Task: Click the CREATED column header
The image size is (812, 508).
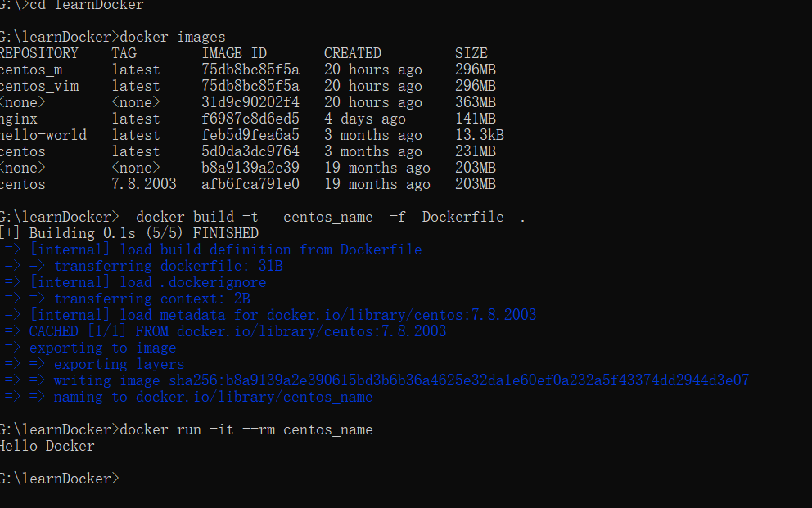Action: (352, 53)
